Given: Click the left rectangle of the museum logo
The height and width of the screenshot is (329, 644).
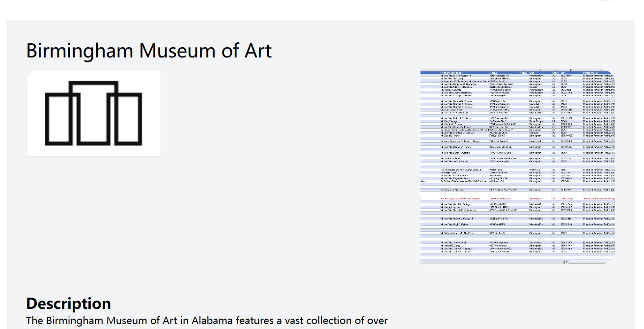Looking at the screenshot, I should 60,119.
